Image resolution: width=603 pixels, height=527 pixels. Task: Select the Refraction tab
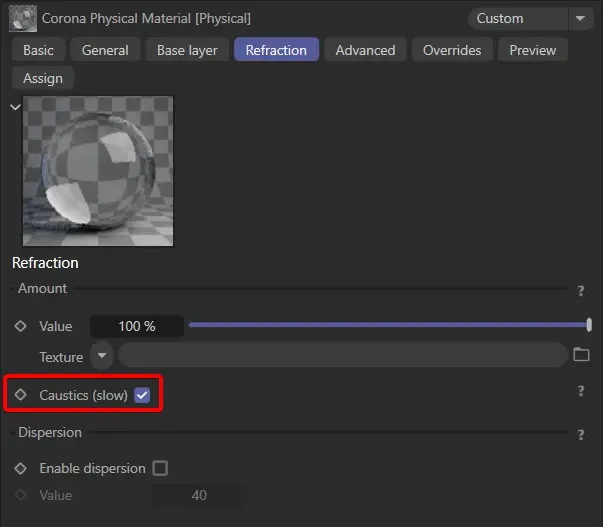pos(276,50)
